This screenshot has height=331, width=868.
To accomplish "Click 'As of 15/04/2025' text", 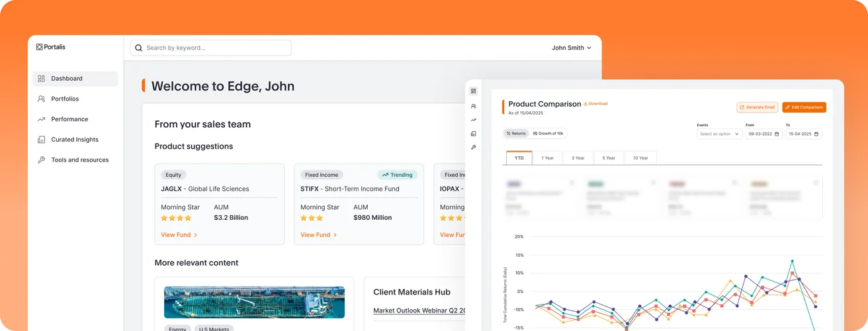I will point(525,113).
